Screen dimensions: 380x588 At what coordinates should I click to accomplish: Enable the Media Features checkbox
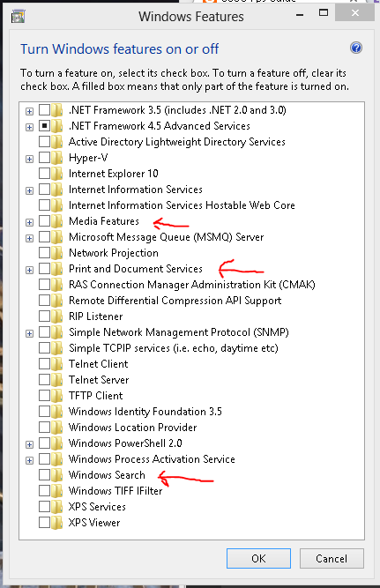[44, 221]
